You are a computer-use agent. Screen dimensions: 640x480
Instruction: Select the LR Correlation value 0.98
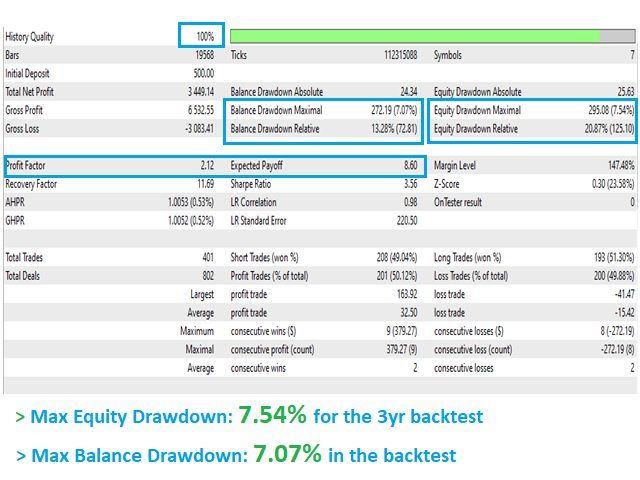[411, 202]
